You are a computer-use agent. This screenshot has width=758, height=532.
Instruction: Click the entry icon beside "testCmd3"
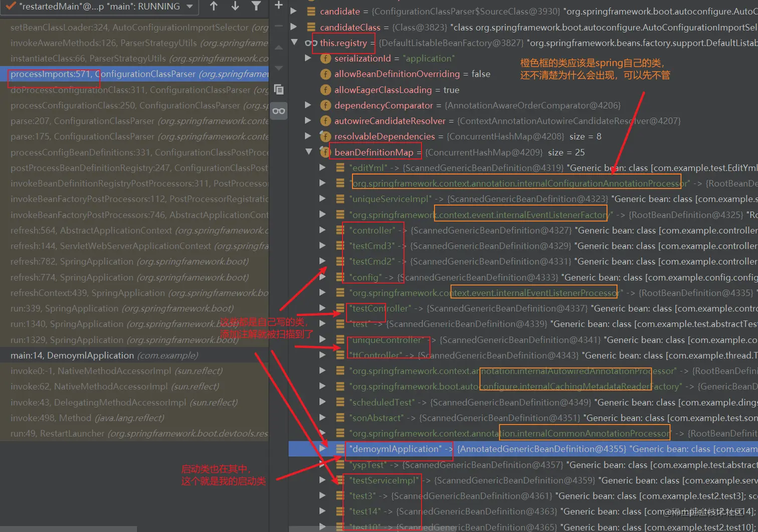click(x=340, y=246)
